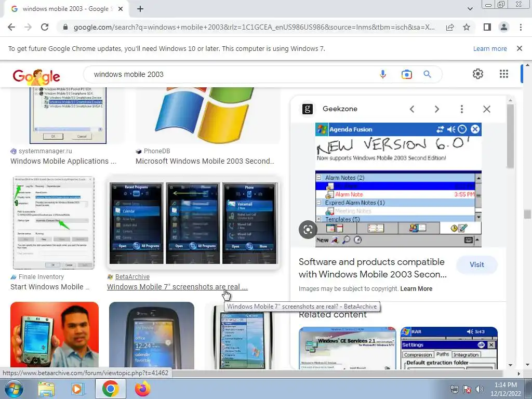The width and height of the screenshot is (532, 399).
Task: Click the image panel scrollbar thumb
Action: 510,136
